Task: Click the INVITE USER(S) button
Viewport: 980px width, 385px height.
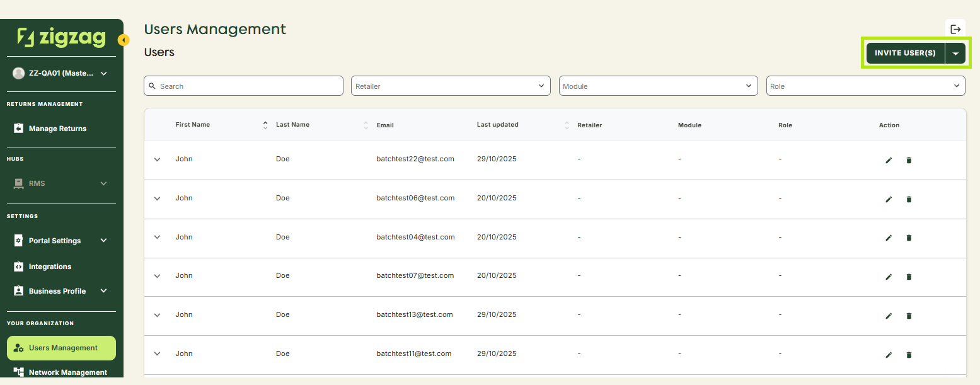Action: click(906, 54)
